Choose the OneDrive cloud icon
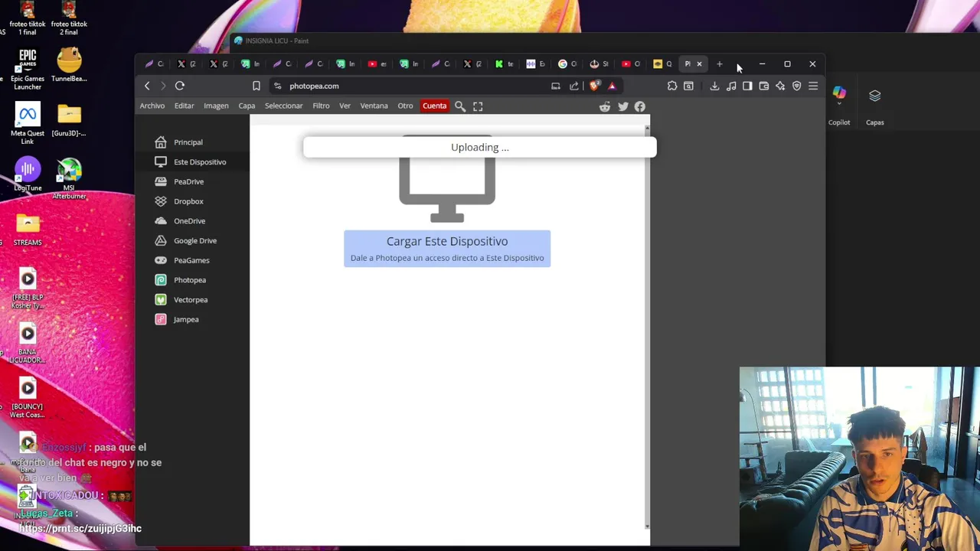 click(160, 221)
